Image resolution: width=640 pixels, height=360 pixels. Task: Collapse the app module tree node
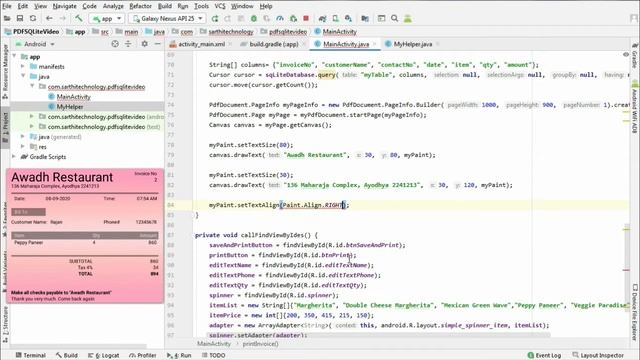click(15, 56)
